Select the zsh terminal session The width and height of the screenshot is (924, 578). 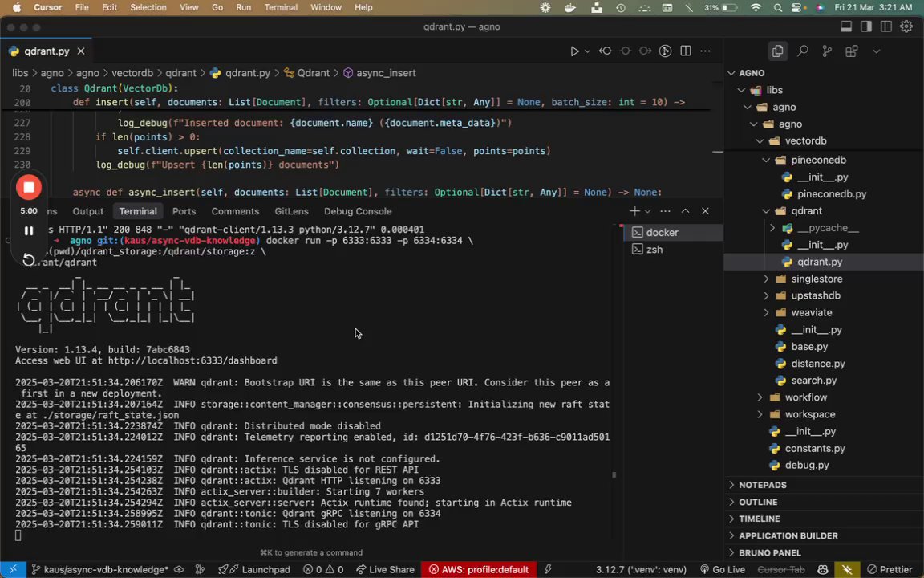tap(674, 250)
